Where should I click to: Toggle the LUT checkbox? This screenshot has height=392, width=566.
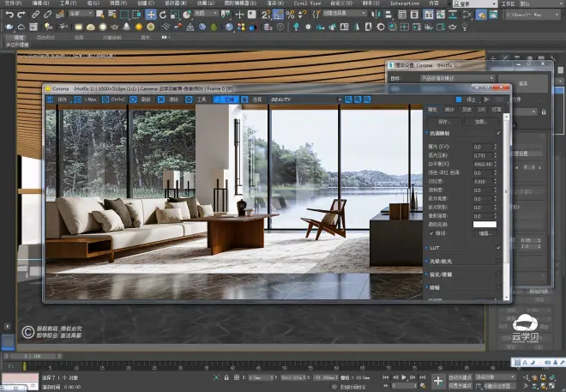click(497, 247)
